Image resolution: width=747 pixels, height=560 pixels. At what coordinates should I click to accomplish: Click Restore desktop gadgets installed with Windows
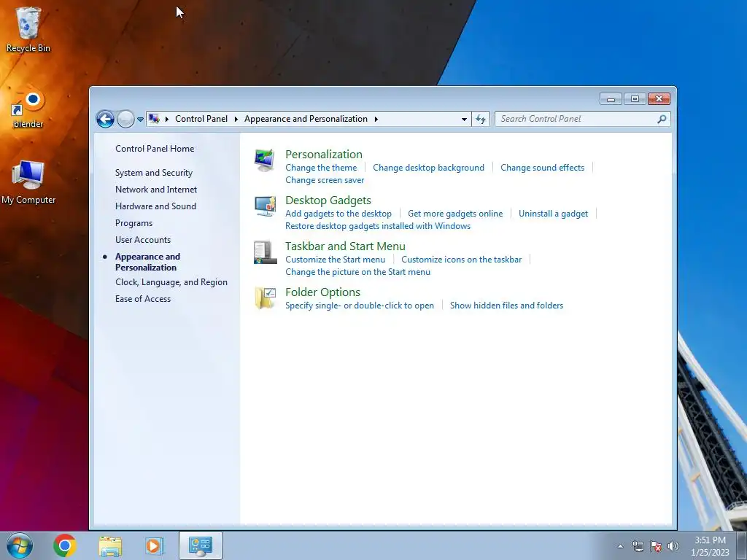point(378,226)
